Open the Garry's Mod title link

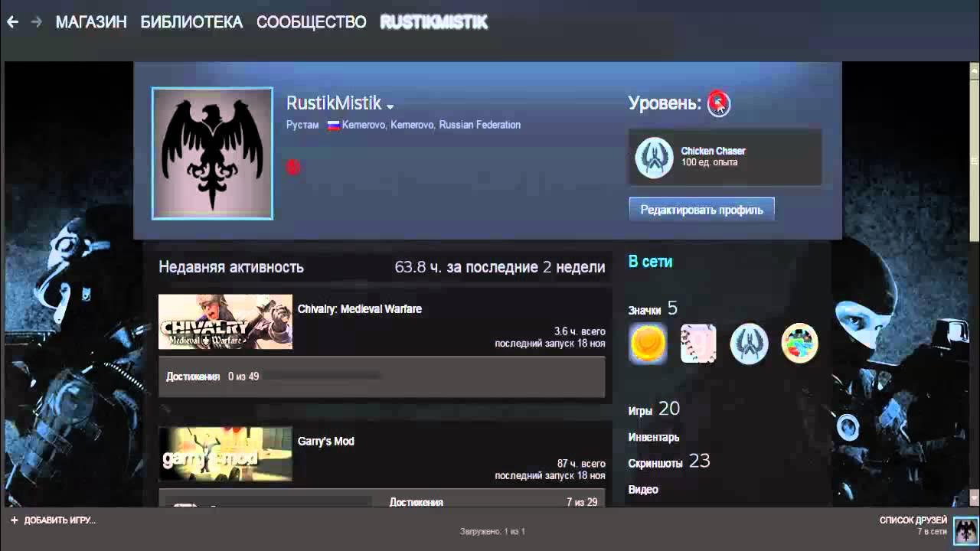pos(326,442)
